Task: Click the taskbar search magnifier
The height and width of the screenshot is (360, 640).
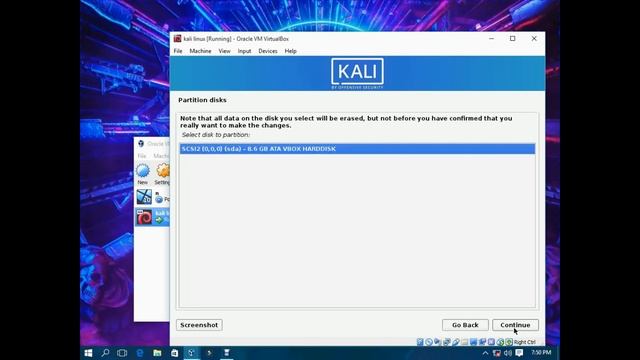Action: (105, 353)
